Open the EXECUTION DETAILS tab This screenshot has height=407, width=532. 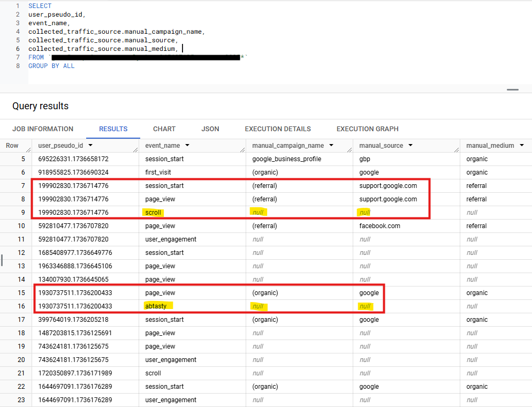point(277,129)
